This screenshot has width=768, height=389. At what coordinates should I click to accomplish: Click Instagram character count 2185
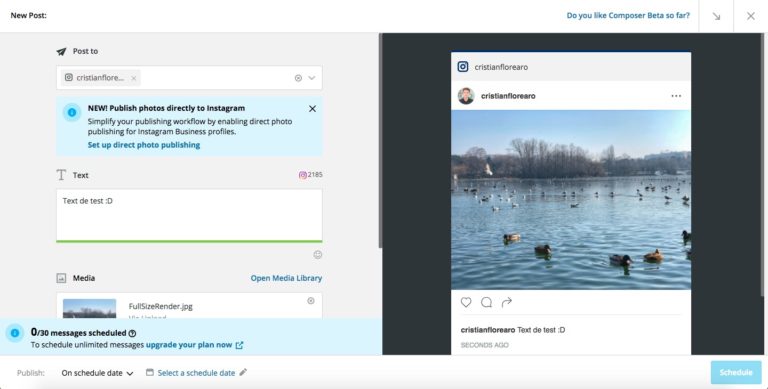pyautogui.click(x=311, y=175)
